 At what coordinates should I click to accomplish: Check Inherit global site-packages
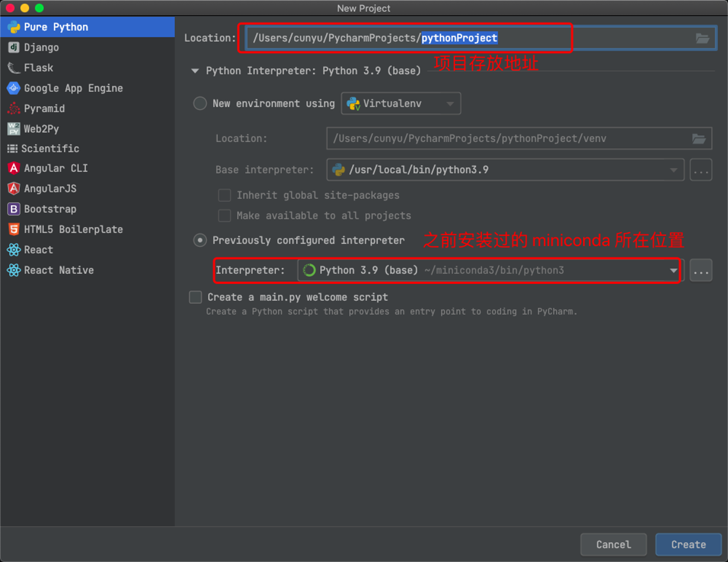click(x=224, y=195)
